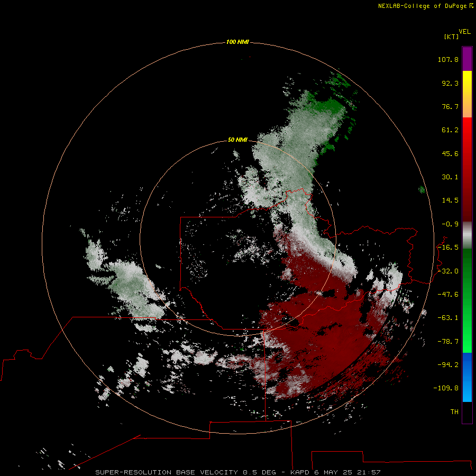Viewport: 476px width, 476px height.
Task: Click the TH label on color bar
Action: click(454, 412)
